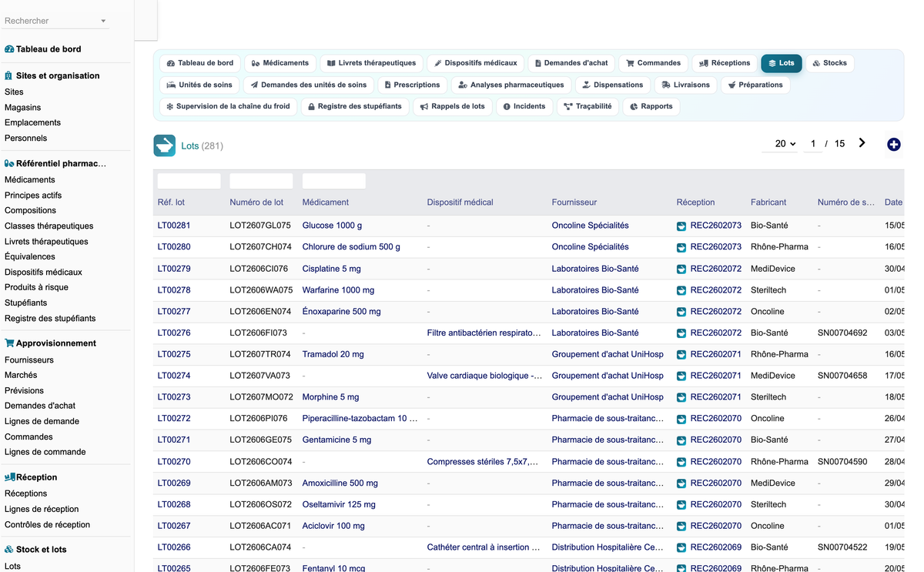Sort by Dispositif médical column header
This screenshot has width=924, height=572.
point(460,202)
